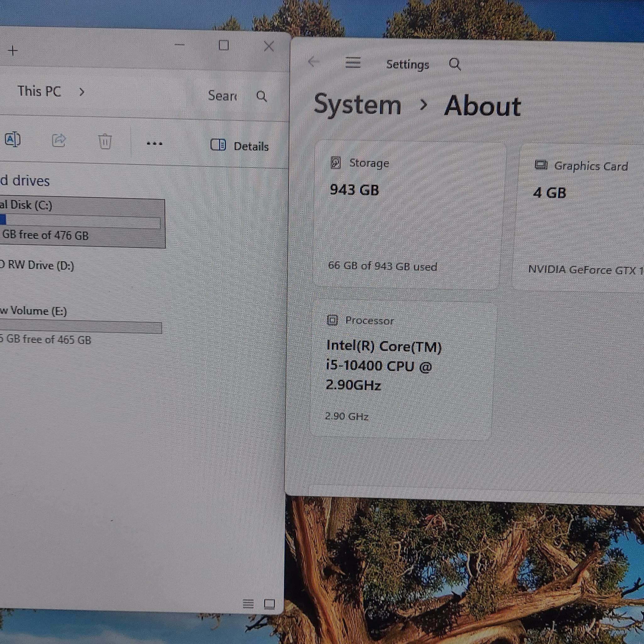The width and height of the screenshot is (644, 644).
Task: Select the DVD RW Drive (D:)
Action: pyautogui.click(x=37, y=265)
